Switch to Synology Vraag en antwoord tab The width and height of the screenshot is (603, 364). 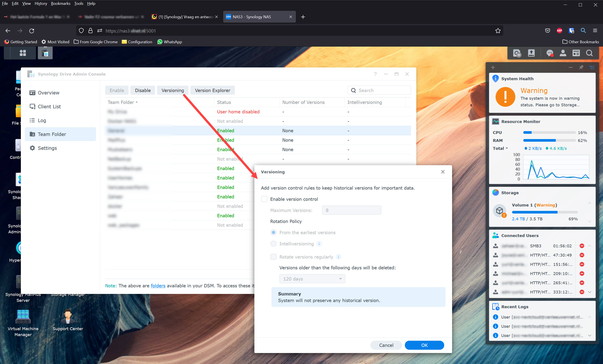[x=185, y=17]
